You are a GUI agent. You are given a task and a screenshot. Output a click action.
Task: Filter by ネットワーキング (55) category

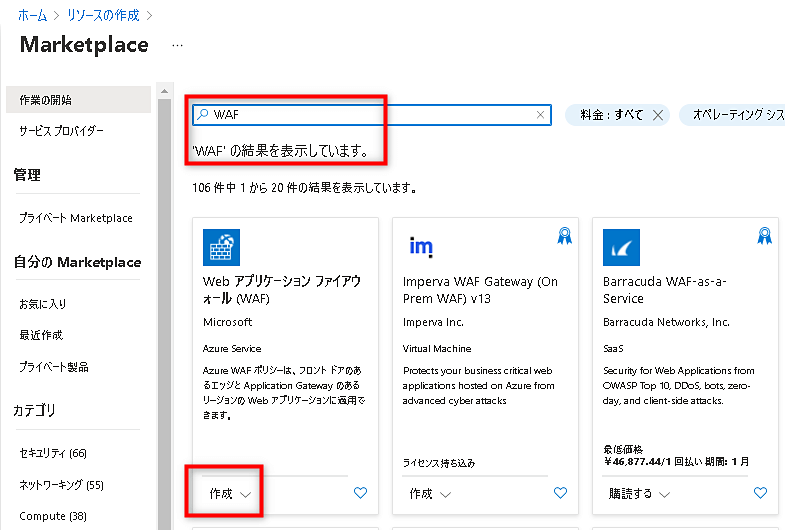61,485
